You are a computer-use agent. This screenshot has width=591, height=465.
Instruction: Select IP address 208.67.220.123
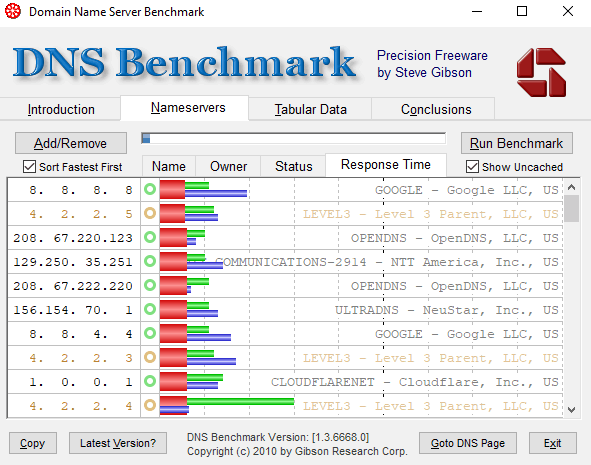point(74,238)
